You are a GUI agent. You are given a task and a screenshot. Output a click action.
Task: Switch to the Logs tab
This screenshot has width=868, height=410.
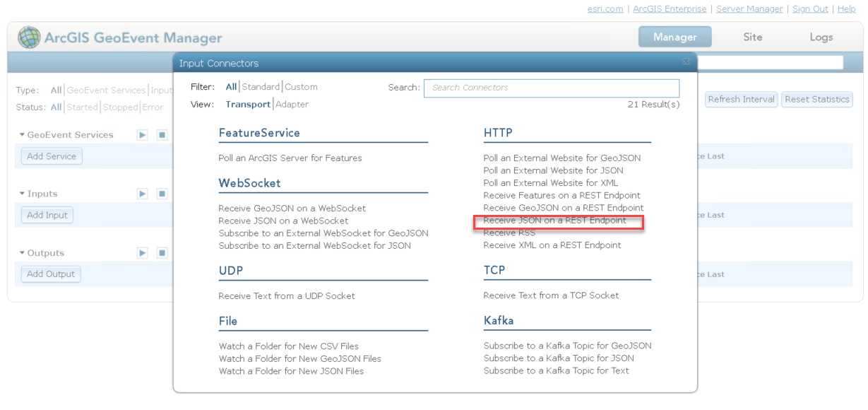point(821,37)
